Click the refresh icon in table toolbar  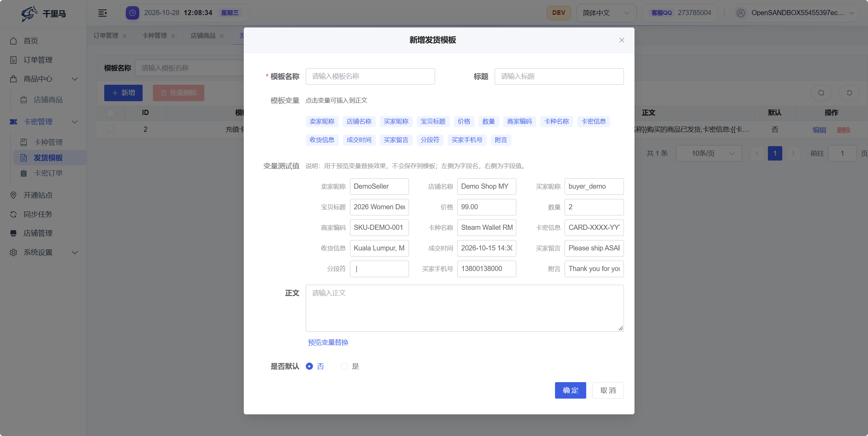pos(849,93)
